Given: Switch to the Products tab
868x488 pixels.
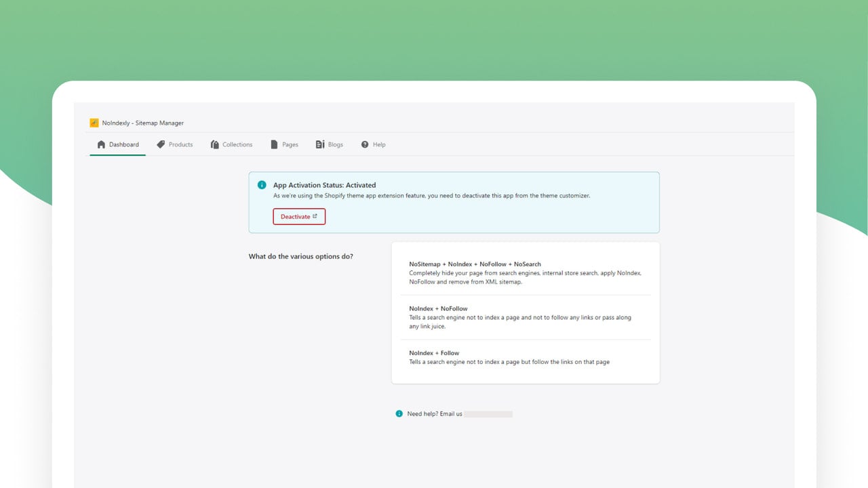Looking at the screenshot, I should coord(175,144).
